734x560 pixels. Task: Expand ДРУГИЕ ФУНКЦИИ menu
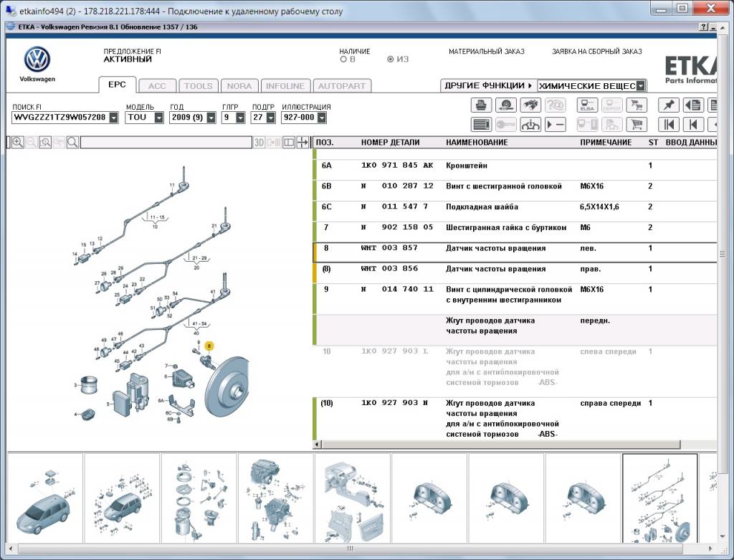tap(488, 86)
